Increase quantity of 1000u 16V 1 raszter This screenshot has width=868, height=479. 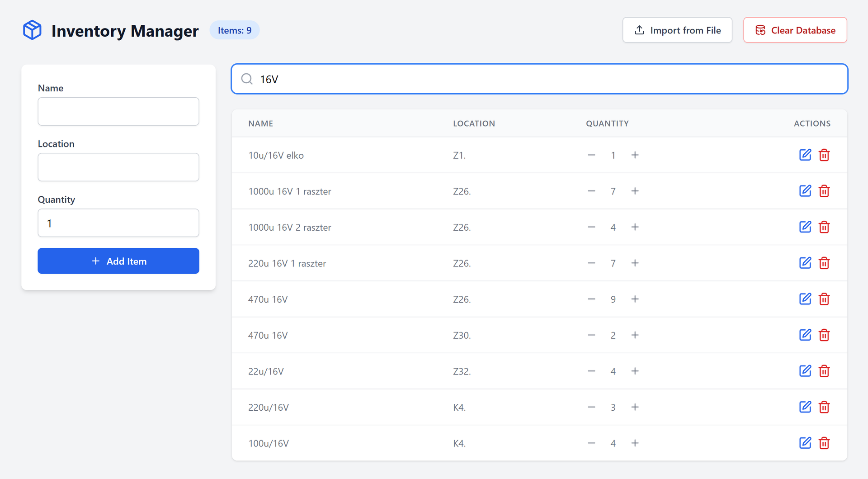click(635, 191)
